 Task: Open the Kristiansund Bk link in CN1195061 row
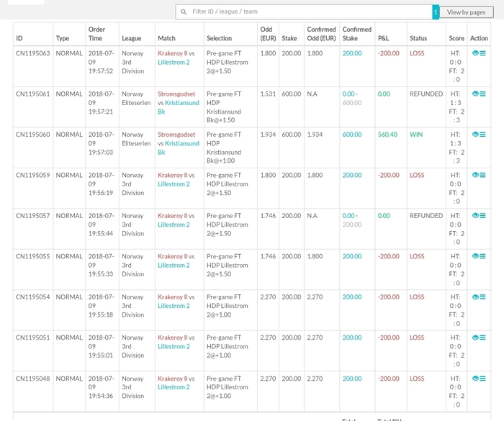179,107
